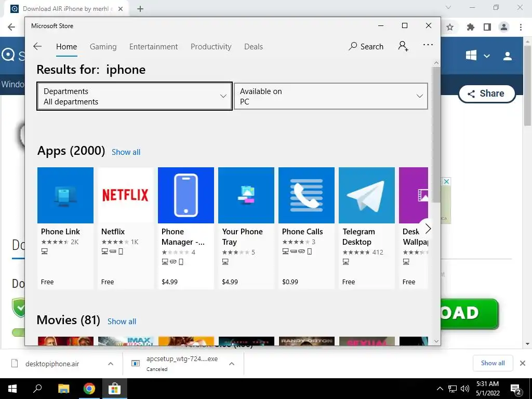Click Store scrollbar up arrow

pos(436,63)
